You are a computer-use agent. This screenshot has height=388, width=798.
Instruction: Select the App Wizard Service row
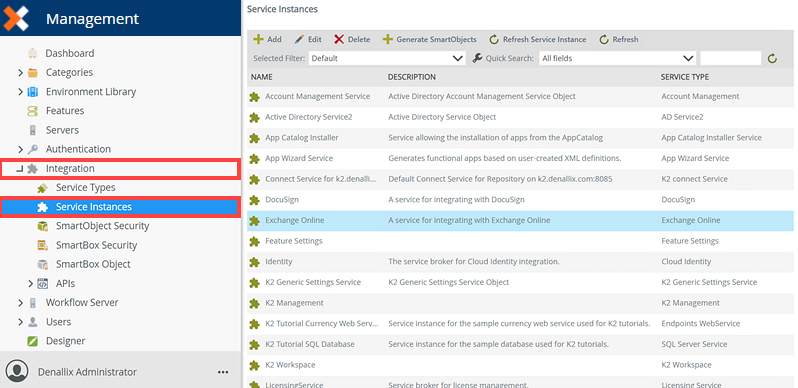(521, 158)
